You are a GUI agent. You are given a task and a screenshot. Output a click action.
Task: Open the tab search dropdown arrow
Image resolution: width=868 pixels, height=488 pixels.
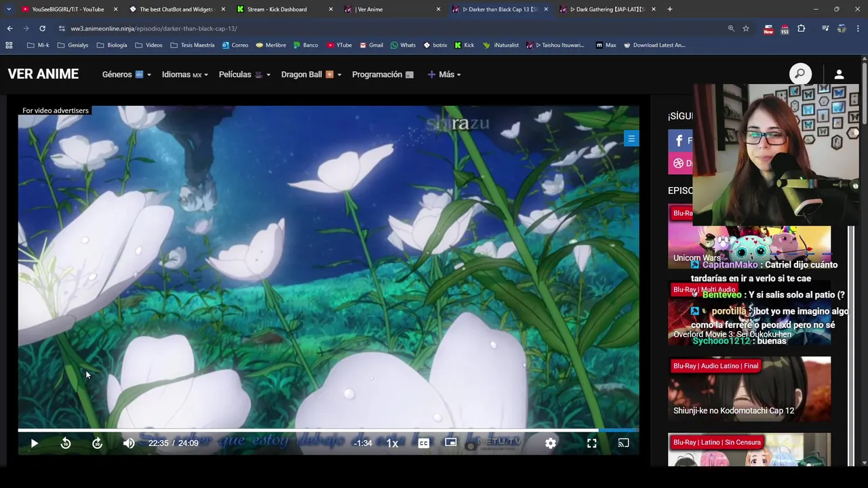pyautogui.click(x=8, y=9)
